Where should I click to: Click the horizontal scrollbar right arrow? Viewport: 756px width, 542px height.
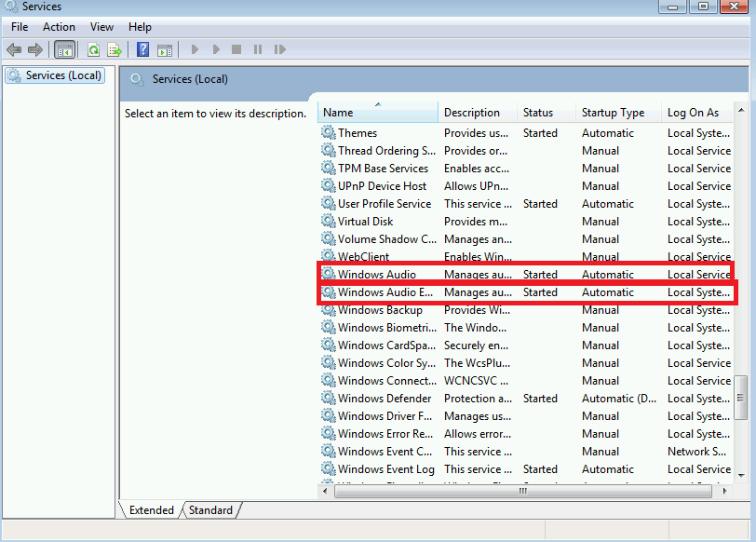724,492
